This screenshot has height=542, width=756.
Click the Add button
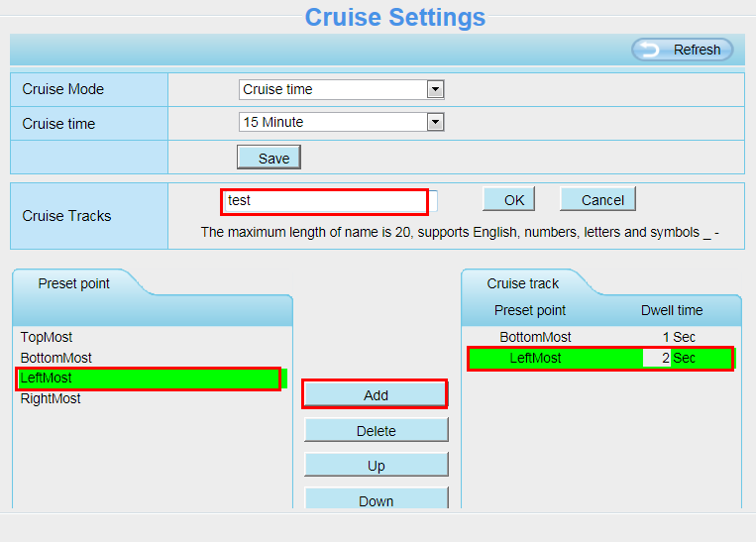pyautogui.click(x=376, y=395)
